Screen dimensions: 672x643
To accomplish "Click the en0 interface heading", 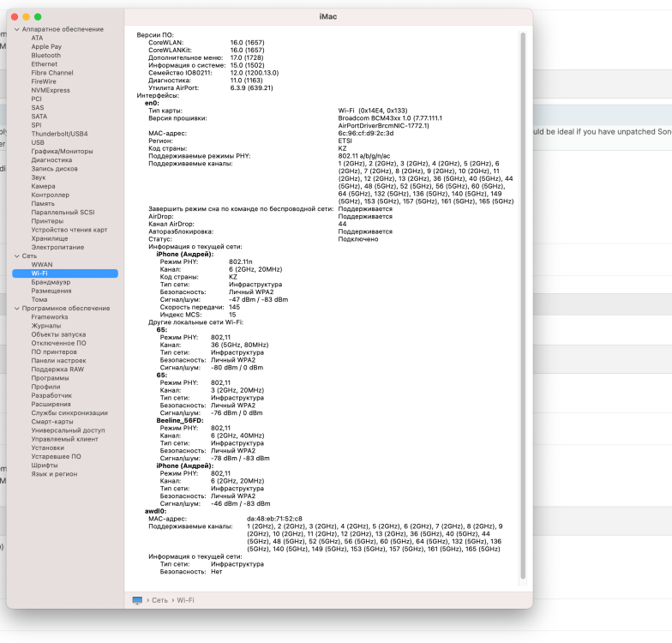I will [x=152, y=103].
